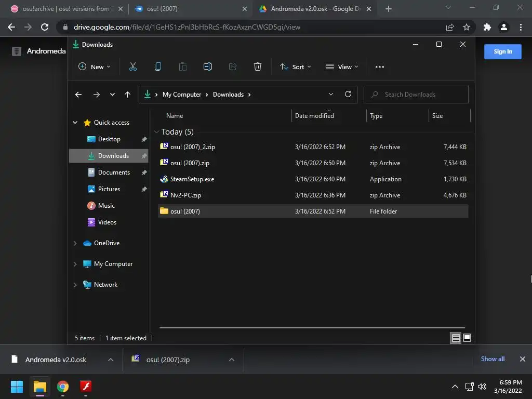The width and height of the screenshot is (532, 399).
Task: Click the Share icon in Explorer toolbar
Action: [x=233, y=67]
